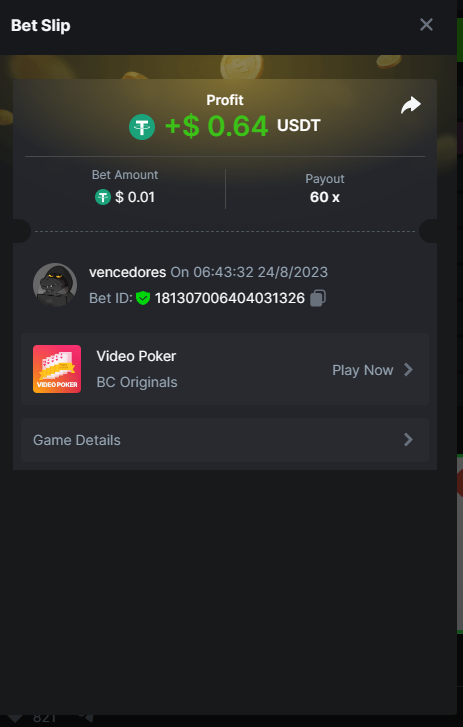The width and height of the screenshot is (463, 727).
Task: Click the green verified shield icon
Action: tap(143, 298)
